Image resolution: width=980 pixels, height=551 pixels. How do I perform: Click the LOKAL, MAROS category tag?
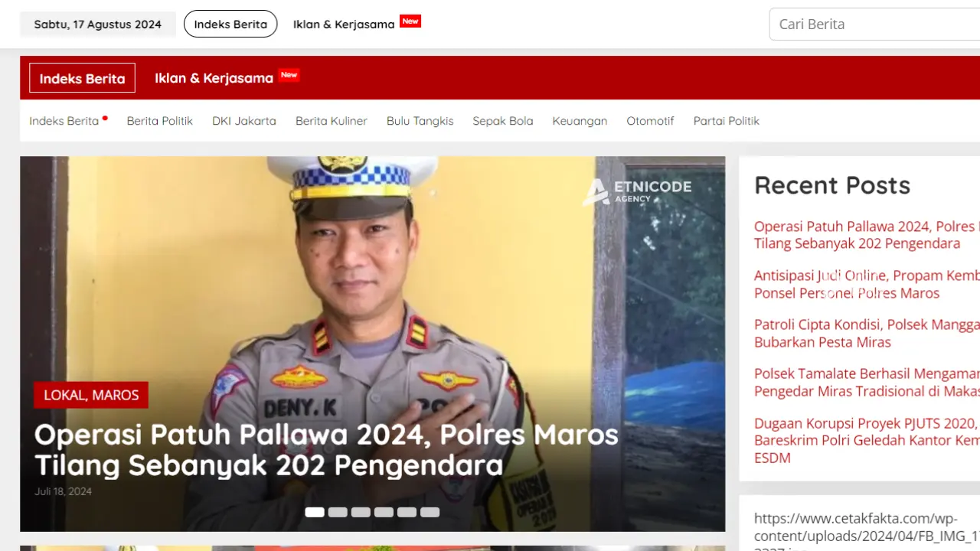pos(91,395)
